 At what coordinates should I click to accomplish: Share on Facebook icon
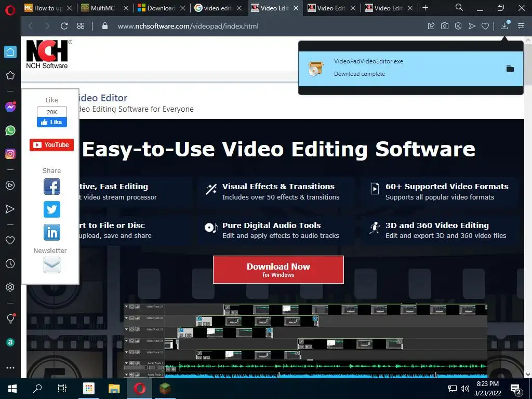52,187
